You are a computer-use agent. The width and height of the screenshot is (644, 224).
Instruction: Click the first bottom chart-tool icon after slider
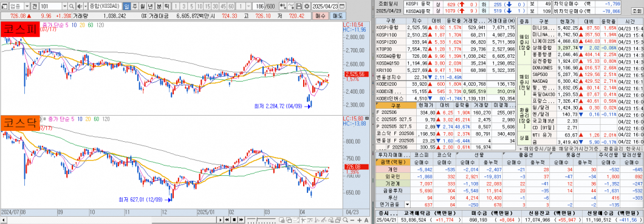point(282,220)
